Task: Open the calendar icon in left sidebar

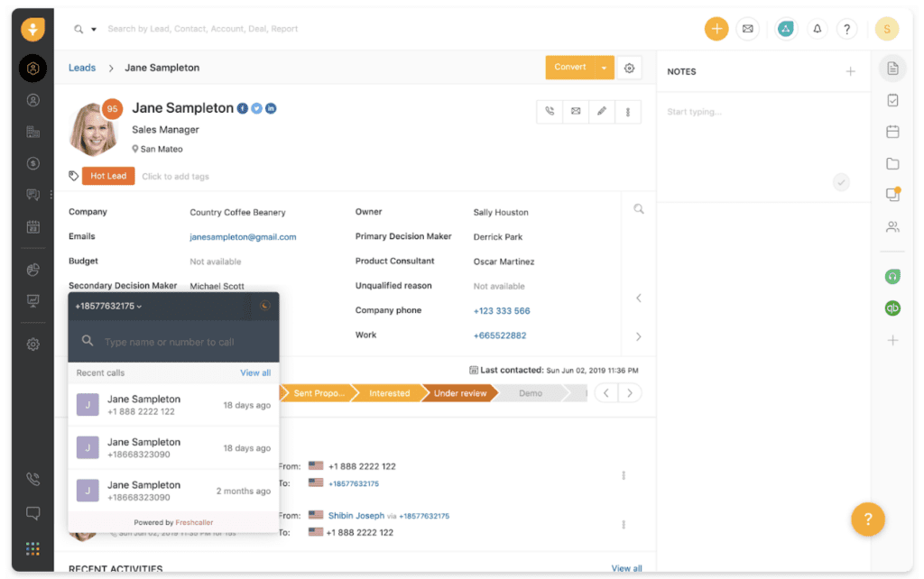Action: point(33,226)
